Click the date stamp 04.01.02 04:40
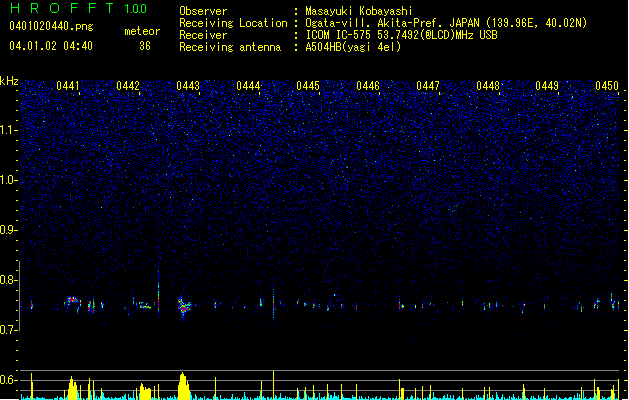Viewport: 629px width, 400px height. click(x=51, y=46)
